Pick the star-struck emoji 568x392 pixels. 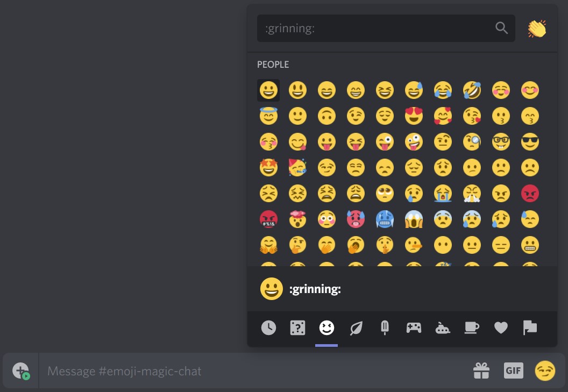pos(268,167)
